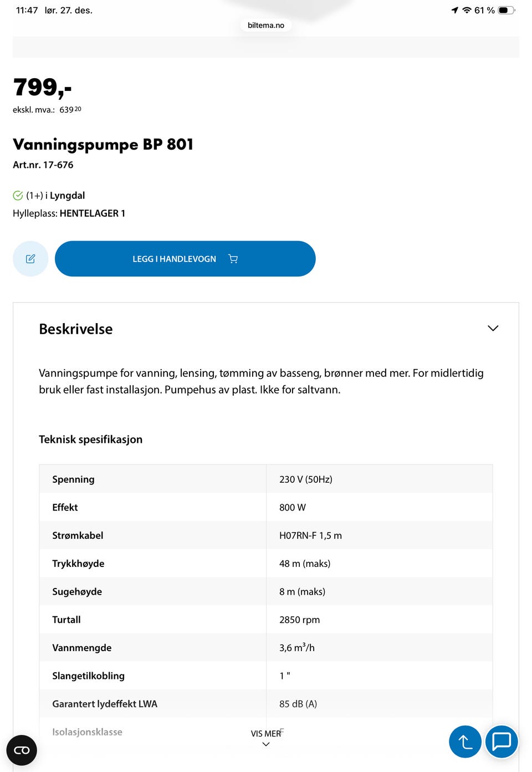Open cookie settings round black icon
Image resolution: width=532 pixels, height=772 pixels.
pyautogui.click(x=22, y=750)
